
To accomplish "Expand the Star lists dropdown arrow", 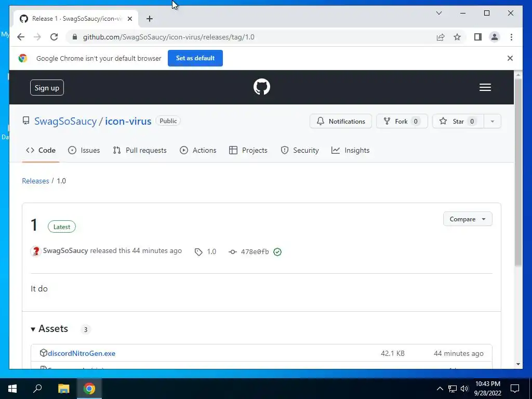I will (493, 121).
